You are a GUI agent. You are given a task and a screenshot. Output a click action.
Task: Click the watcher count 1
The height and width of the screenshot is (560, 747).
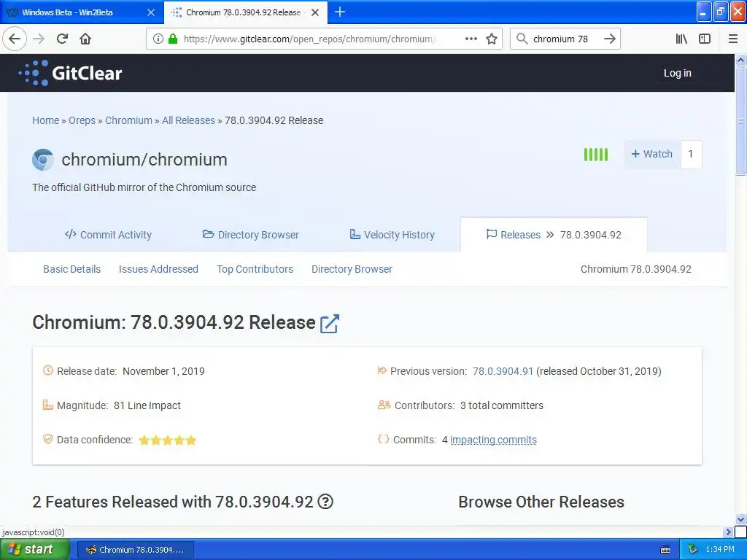coord(691,155)
